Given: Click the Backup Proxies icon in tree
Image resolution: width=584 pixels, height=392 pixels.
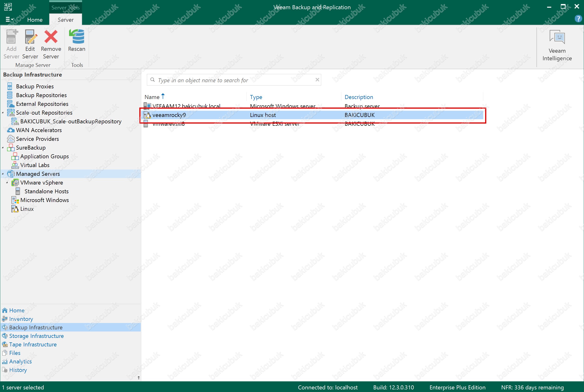Looking at the screenshot, I should coord(10,86).
